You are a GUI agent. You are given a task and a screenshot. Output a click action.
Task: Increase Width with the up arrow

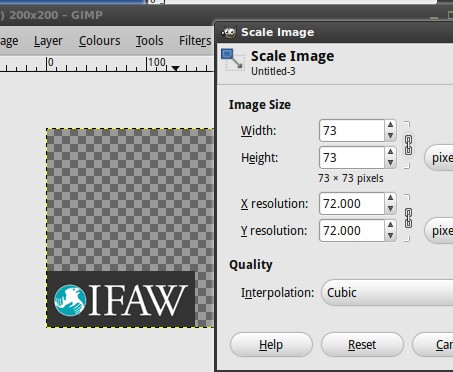click(x=390, y=125)
